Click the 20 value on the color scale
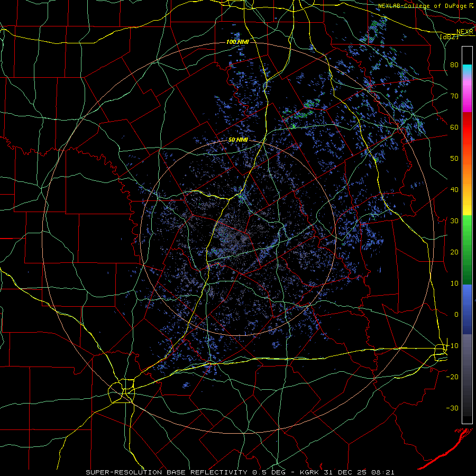This screenshot has width=476, height=476. click(454, 252)
